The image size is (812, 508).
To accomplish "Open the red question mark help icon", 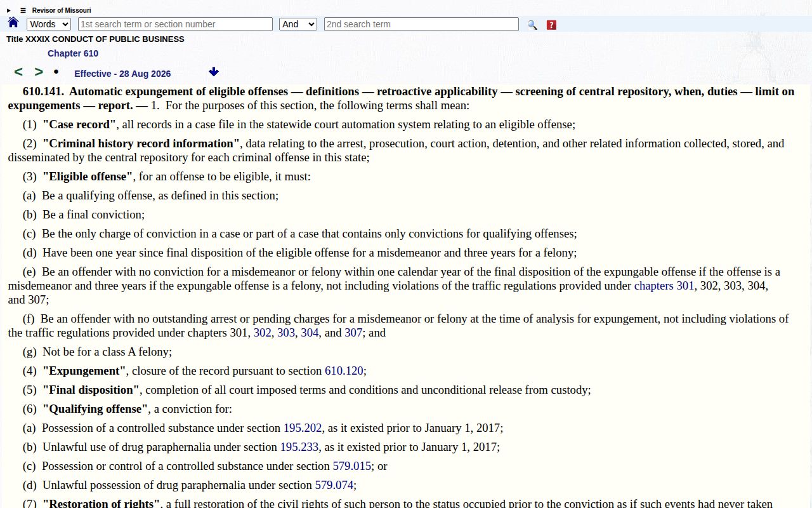I will point(551,25).
